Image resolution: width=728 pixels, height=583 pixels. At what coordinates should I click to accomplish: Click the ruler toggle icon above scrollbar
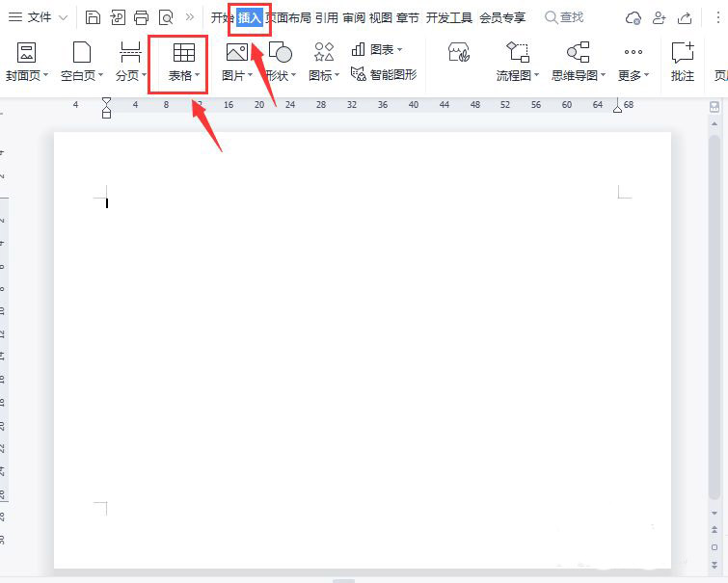point(715,107)
